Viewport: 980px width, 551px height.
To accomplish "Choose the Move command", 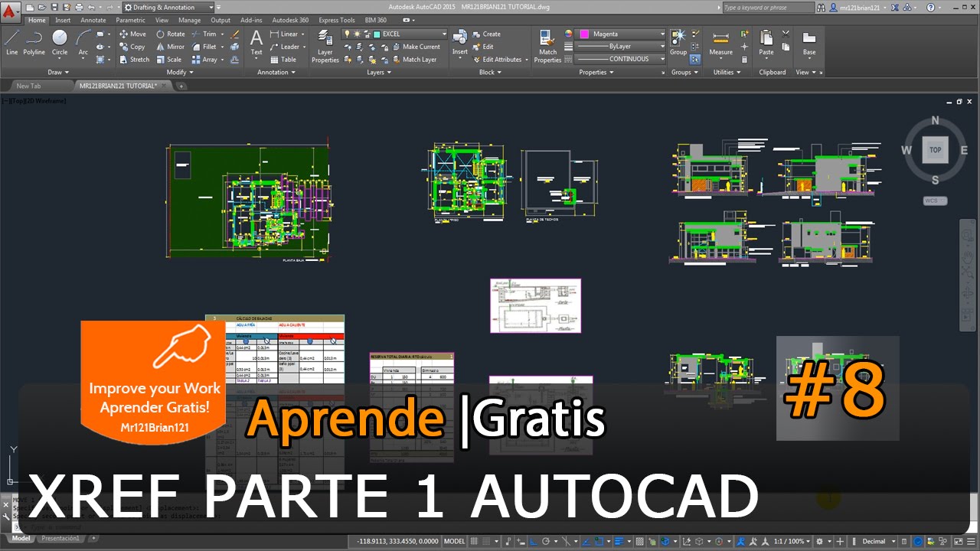I will pos(132,34).
